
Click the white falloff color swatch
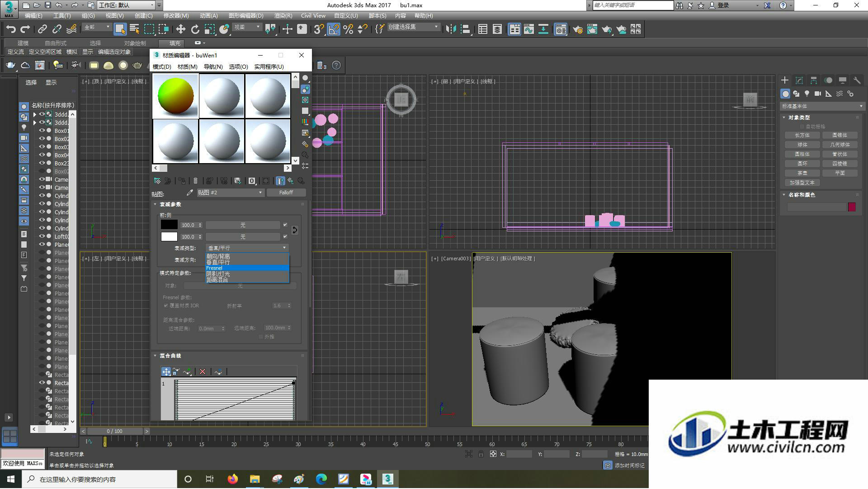point(169,236)
